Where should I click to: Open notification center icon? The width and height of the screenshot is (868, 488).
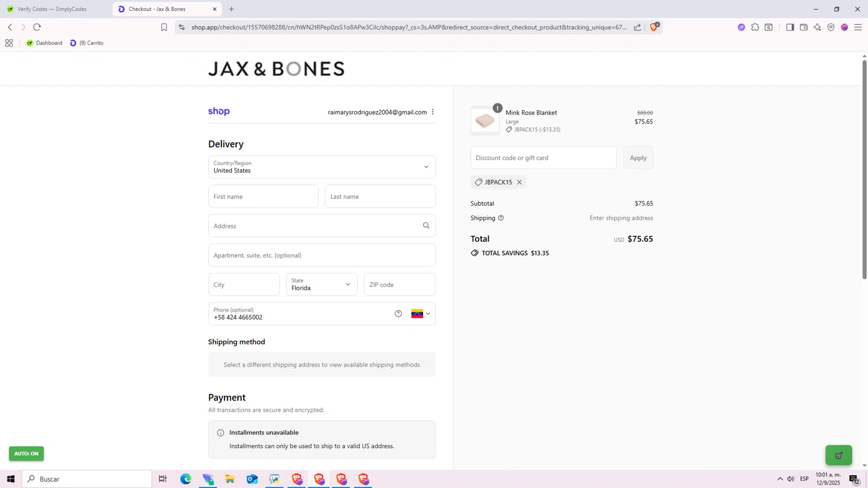pyautogui.click(x=854, y=479)
